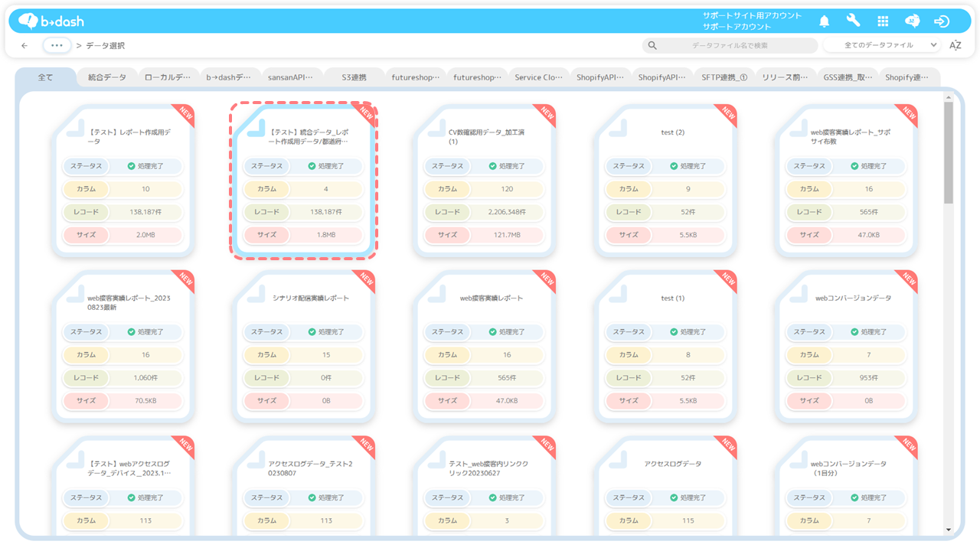Click the logout icon

click(942, 21)
